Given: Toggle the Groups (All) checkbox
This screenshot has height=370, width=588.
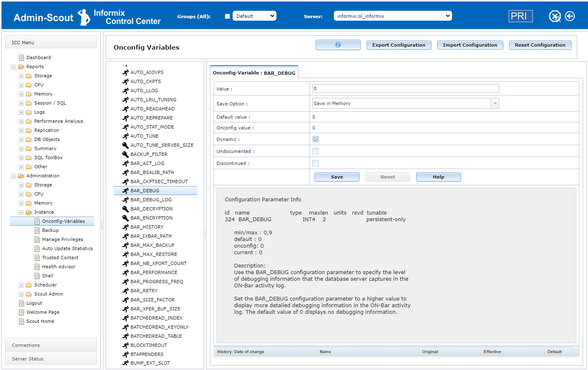Looking at the screenshot, I should [227, 16].
